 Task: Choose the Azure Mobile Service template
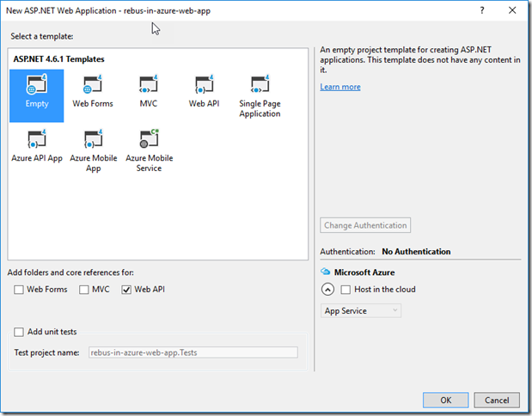pyautogui.click(x=149, y=150)
